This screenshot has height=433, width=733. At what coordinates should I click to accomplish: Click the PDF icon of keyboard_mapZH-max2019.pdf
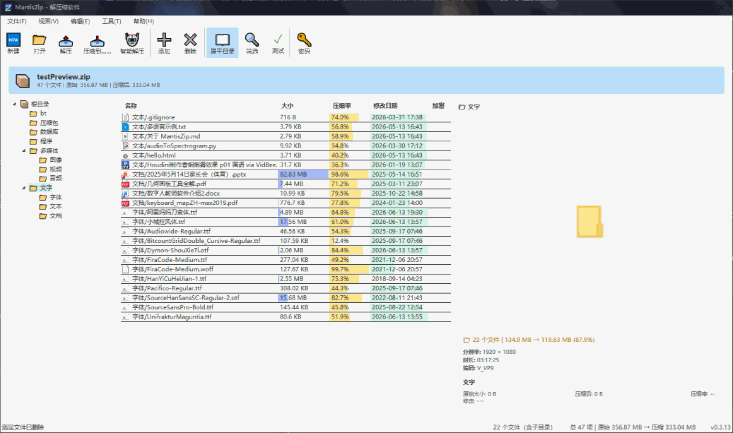125,203
